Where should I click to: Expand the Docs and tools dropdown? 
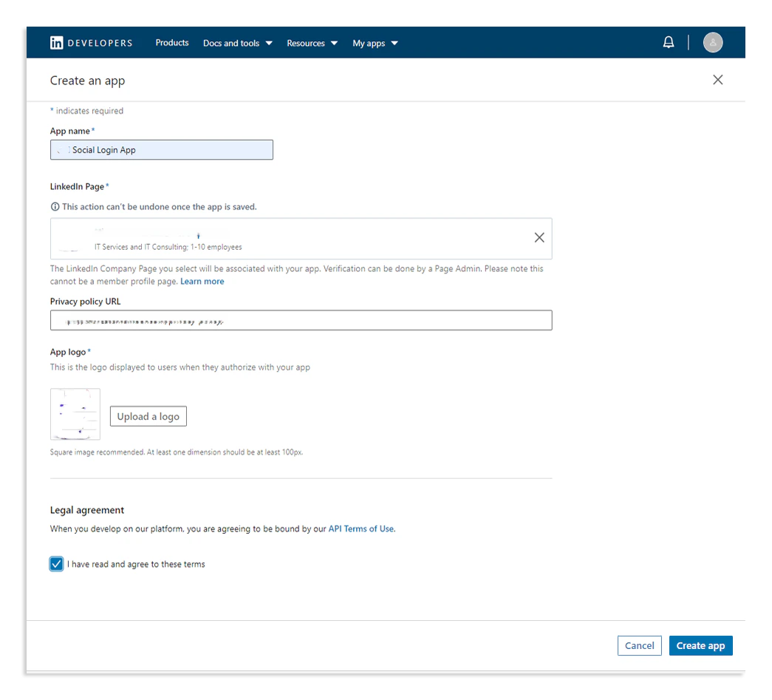pos(237,43)
